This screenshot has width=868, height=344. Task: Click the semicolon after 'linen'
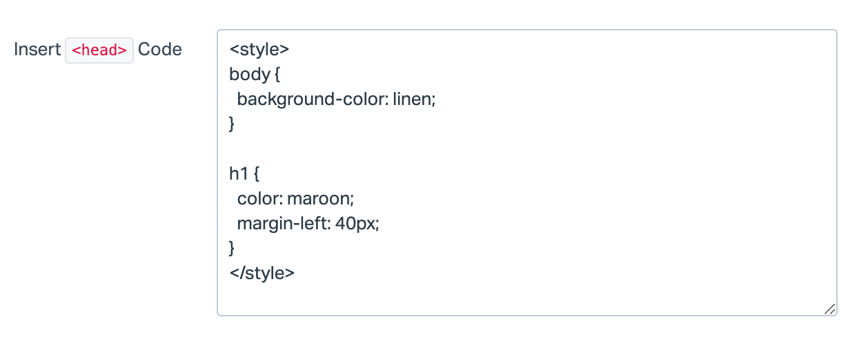pos(433,99)
